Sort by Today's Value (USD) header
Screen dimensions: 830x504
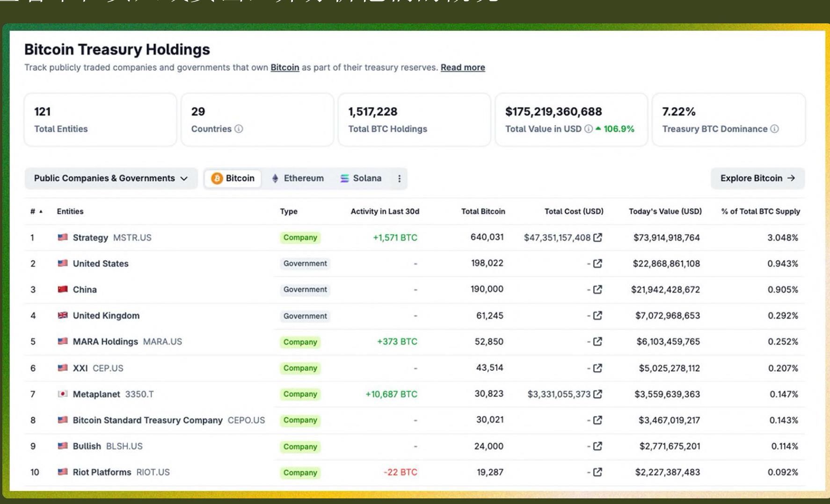[x=665, y=211]
